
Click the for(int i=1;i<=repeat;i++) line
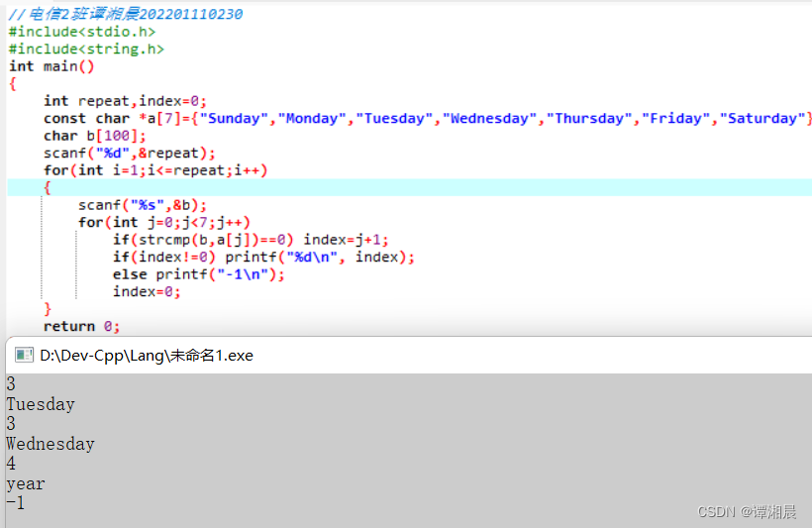[155, 170]
